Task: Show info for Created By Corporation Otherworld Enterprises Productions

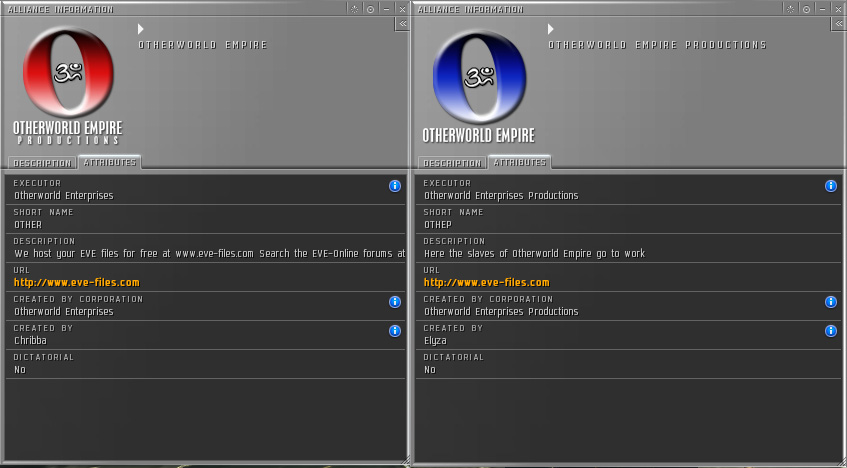Action: coord(831,302)
